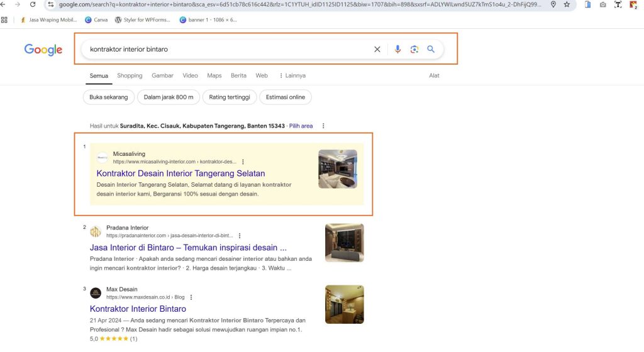This screenshot has width=644, height=352.
Task: Open the bookmark bar apps grid icon
Action: [x=4, y=19]
